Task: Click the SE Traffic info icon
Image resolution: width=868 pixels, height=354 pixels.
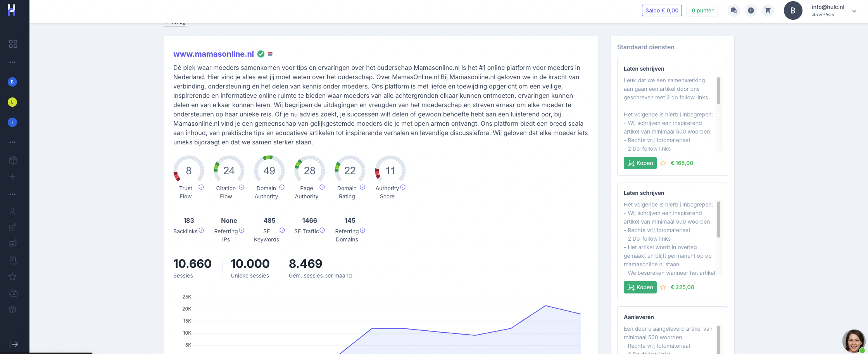Action: (322, 230)
